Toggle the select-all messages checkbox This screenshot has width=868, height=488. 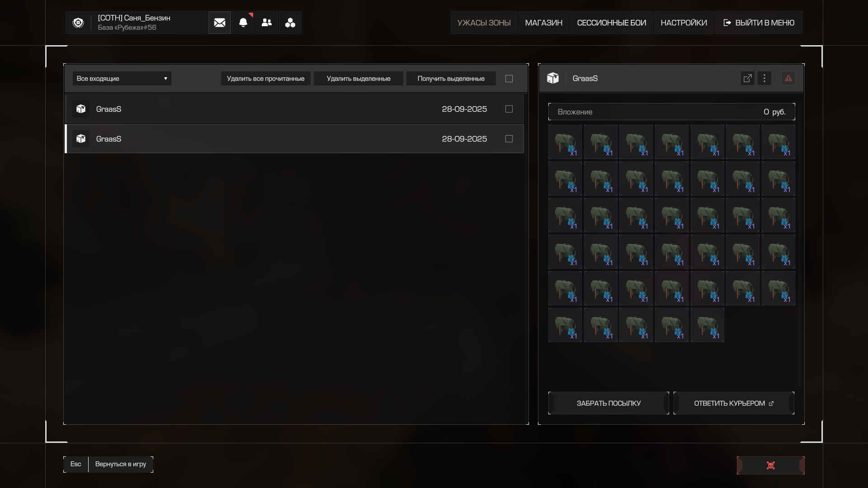click(x=509, y=79)
